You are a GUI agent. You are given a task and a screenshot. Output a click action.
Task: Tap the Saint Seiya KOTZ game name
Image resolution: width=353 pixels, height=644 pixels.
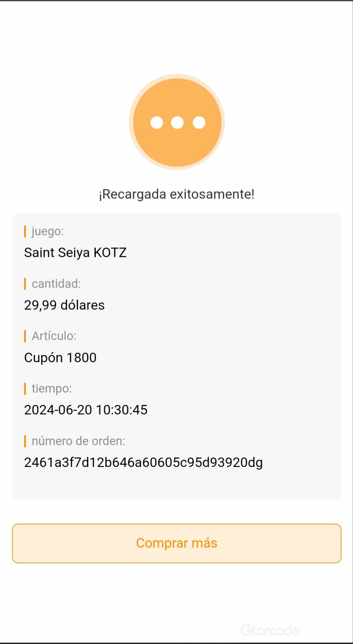point(75,252)
